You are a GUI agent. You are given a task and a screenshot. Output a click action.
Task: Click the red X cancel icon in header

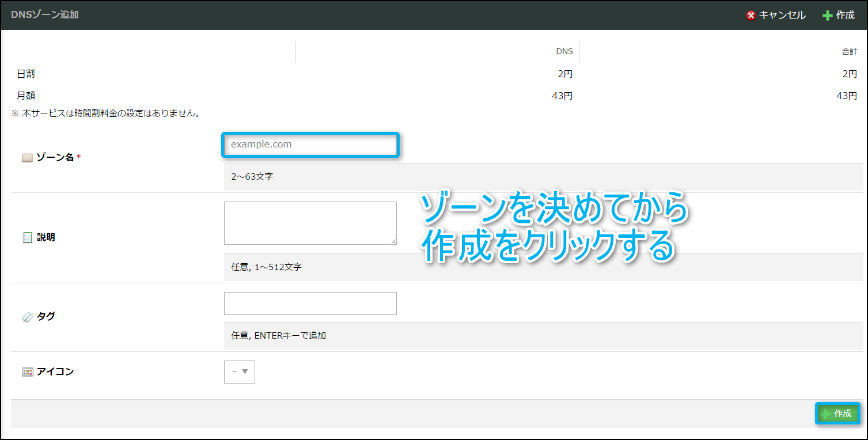751,16
